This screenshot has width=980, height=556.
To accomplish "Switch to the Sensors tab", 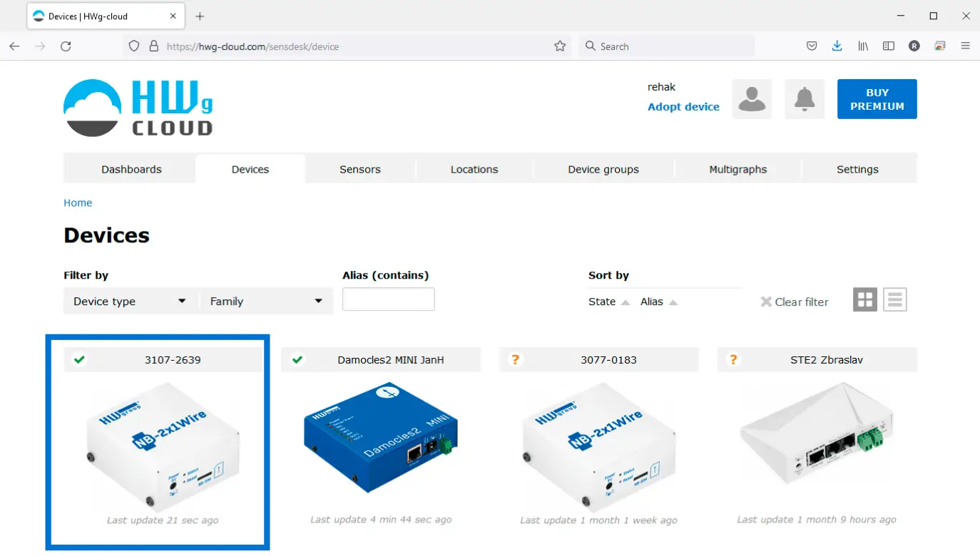I will 360,170.
